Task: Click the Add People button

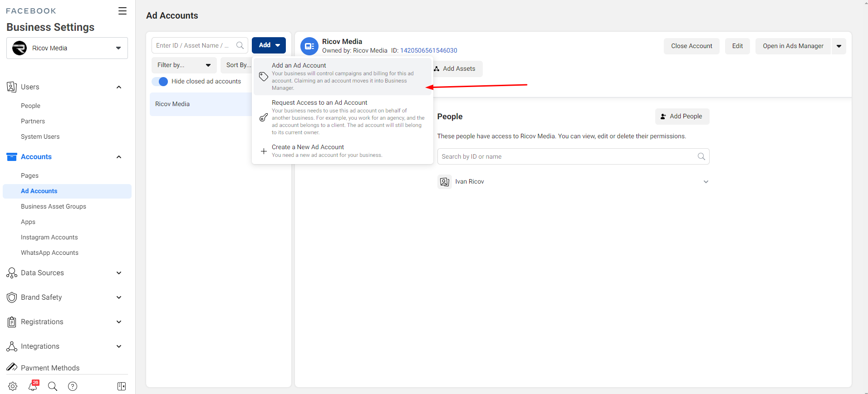Action: [682, 117]
